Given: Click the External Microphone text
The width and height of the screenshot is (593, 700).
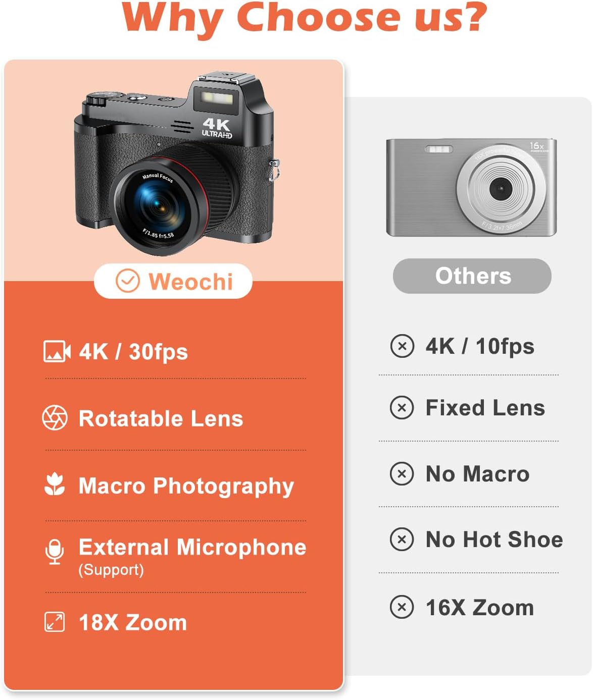Looking at the screenshot, I should (x=192, y=547).
